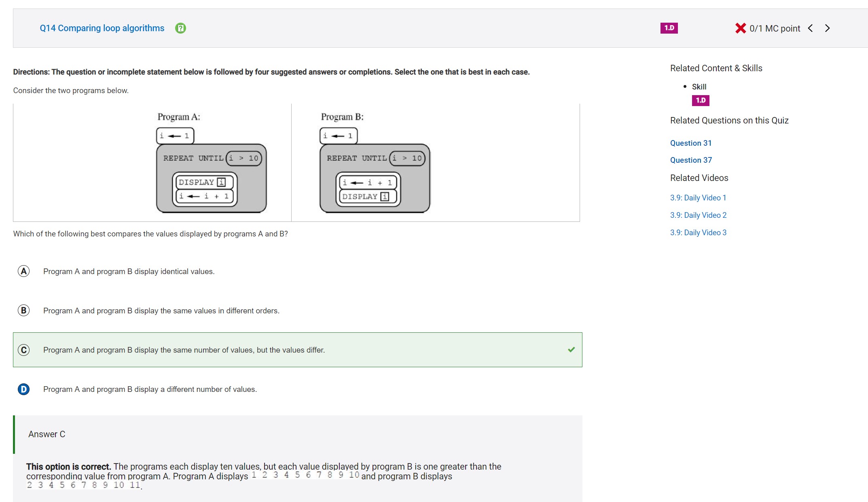Viewport: 868px width, 502px height.
Task: Click the 'Answer C' explanation heading
Action: point(47,434)
